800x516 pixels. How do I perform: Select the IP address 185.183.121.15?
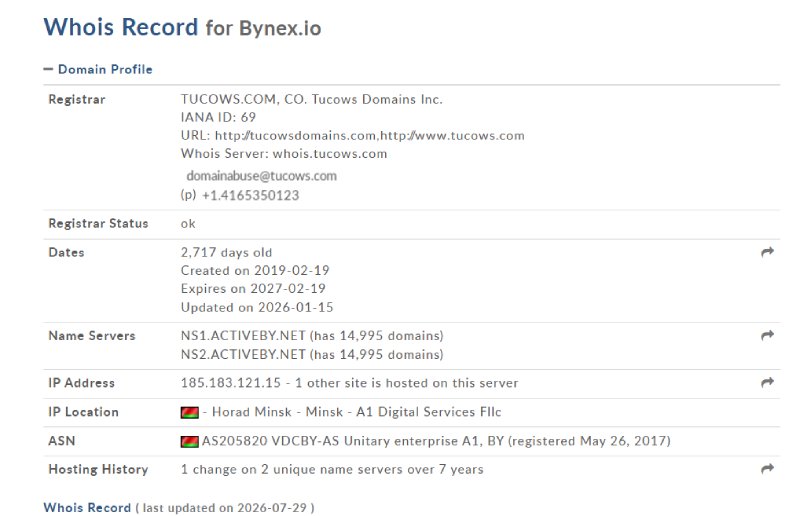pos(231,383)
